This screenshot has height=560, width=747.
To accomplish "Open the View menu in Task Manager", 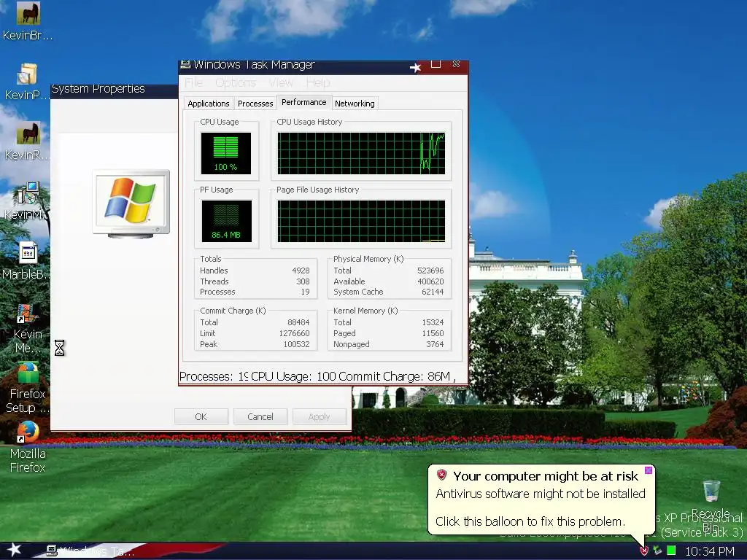I will point(281,83).
